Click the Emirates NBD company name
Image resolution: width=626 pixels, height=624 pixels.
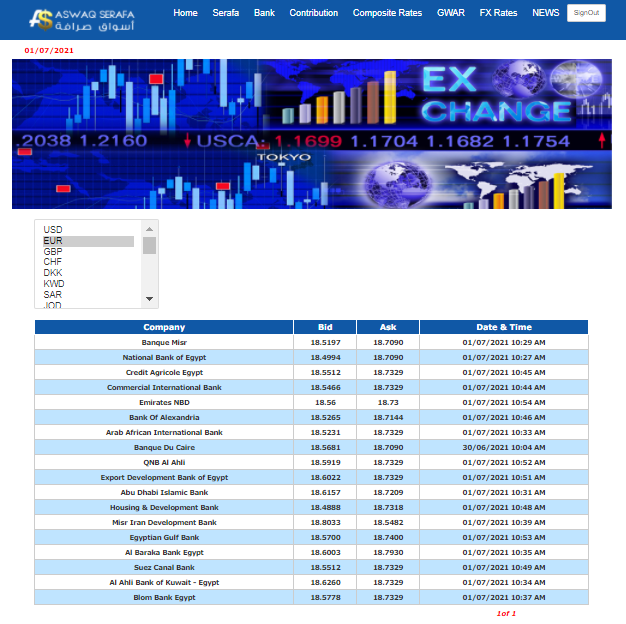coord(164,402)
